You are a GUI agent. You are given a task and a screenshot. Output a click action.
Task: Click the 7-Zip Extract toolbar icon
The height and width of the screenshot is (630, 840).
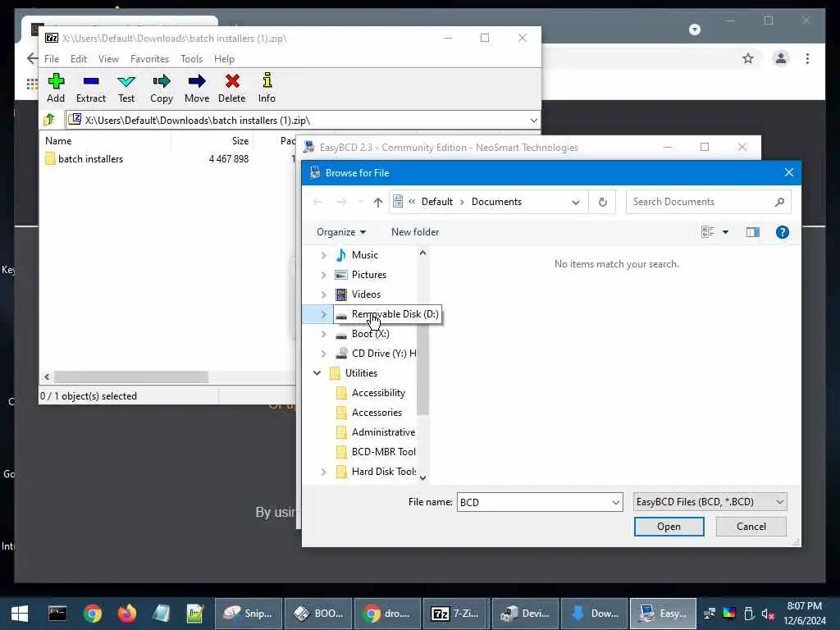coord(90,88)
